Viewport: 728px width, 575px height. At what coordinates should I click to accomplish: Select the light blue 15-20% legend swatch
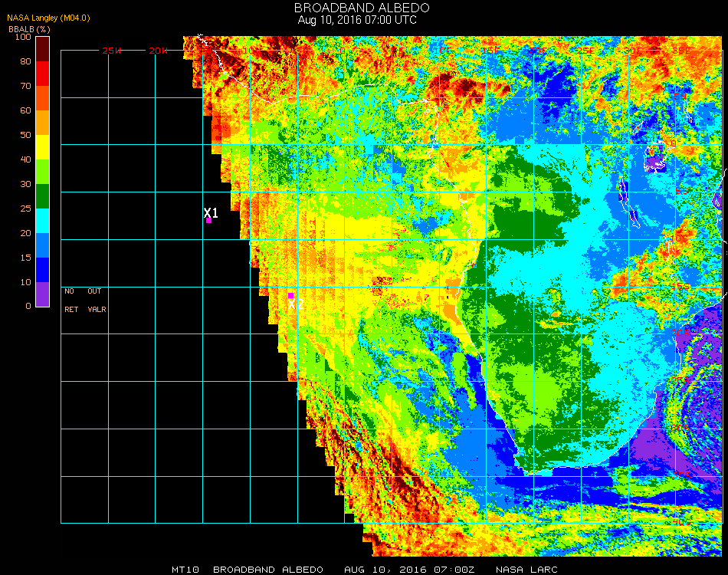click(x=43, y=245)
